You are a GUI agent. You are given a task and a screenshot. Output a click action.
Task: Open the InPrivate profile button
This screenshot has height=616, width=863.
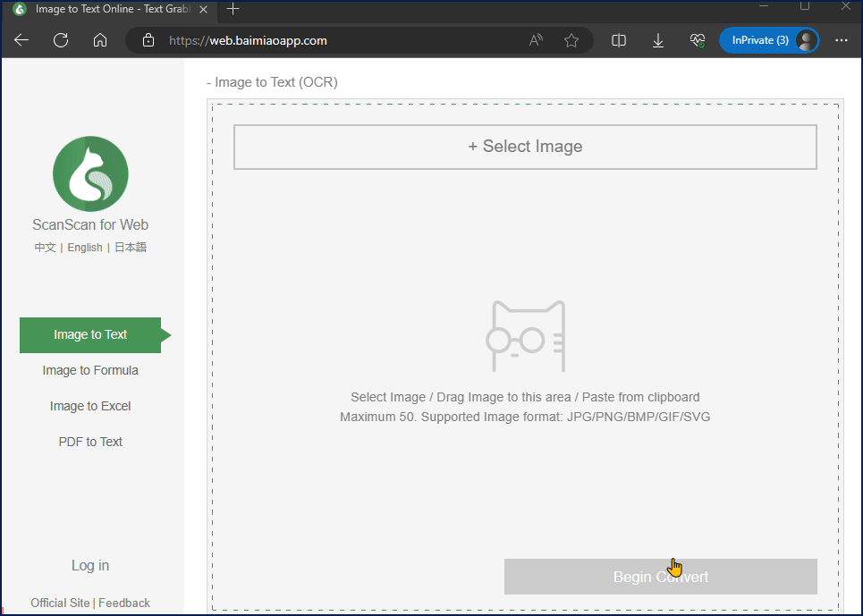(x=769, y=40)
